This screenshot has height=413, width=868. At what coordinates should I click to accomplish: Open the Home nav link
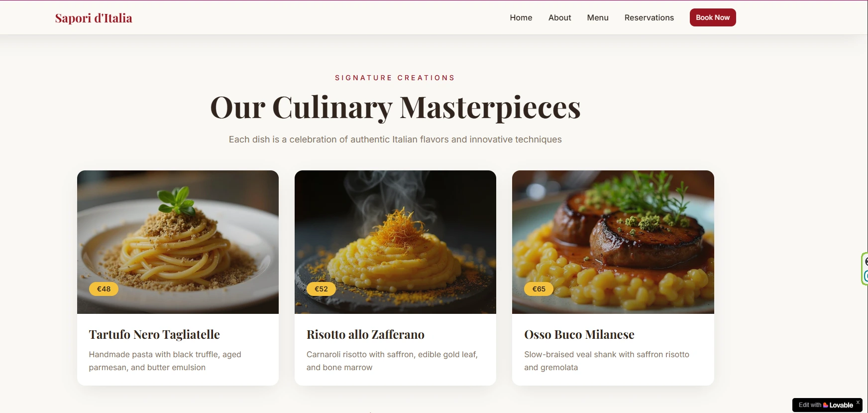tap(521, 17)
